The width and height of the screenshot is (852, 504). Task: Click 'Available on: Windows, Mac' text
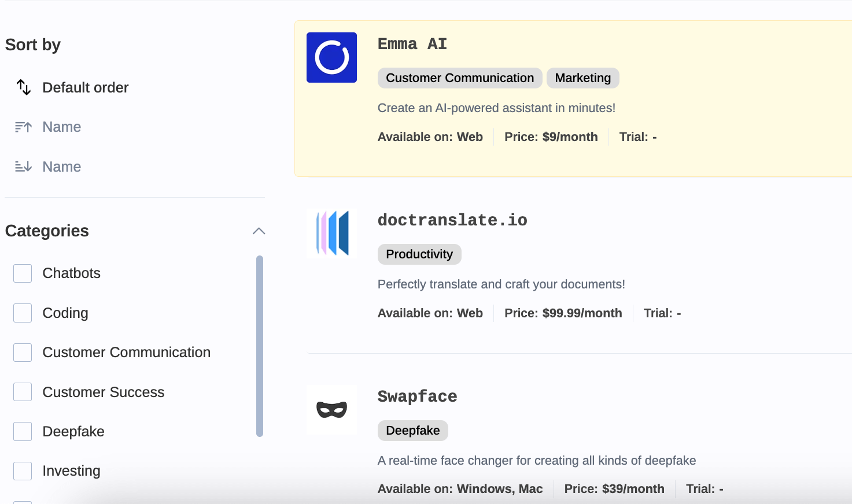(460, 489)
